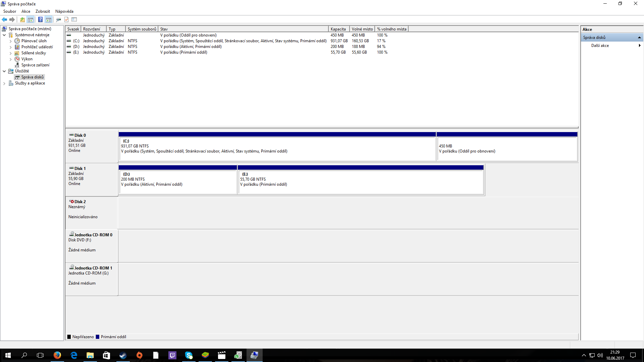Screen dimensions: 644x362
Task: Click the settings checklist toolbar icon
Action: pyautogui.click(x=74, y=19)
